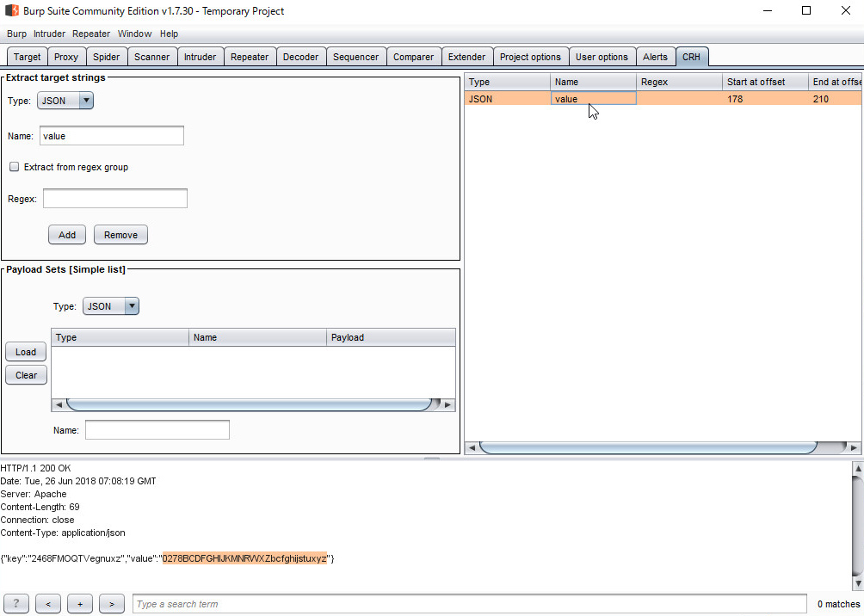
Task: Click the Remove button
Action: 120,235
